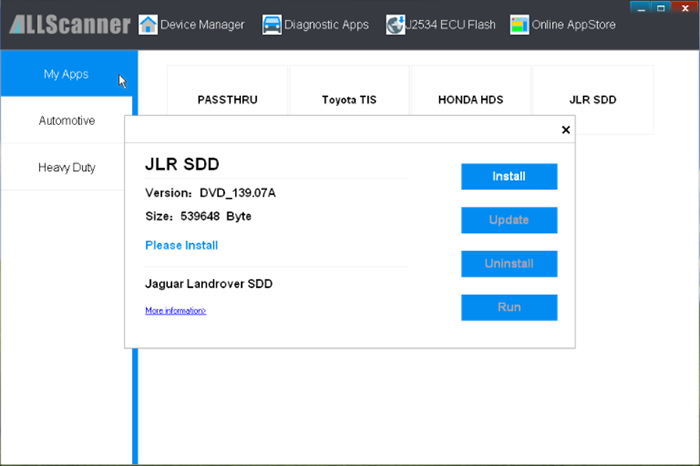
Task: Select the My Apps sidebar tab
Action: [67, 74]
